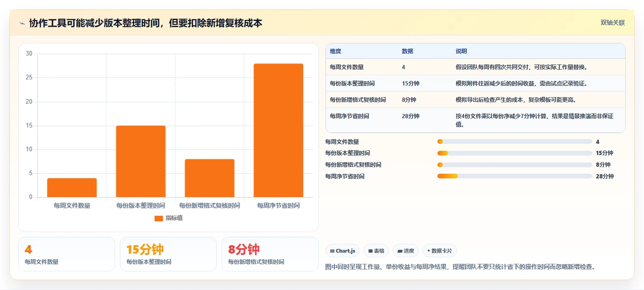Click the 数据 table column header
This screenshot has height=290, width=644.
coord(407,51)
